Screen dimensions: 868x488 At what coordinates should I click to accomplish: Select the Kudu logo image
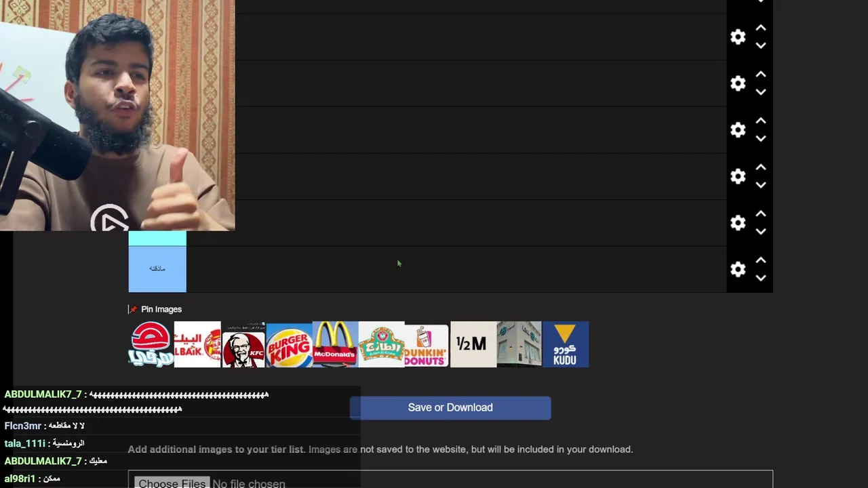566,344
